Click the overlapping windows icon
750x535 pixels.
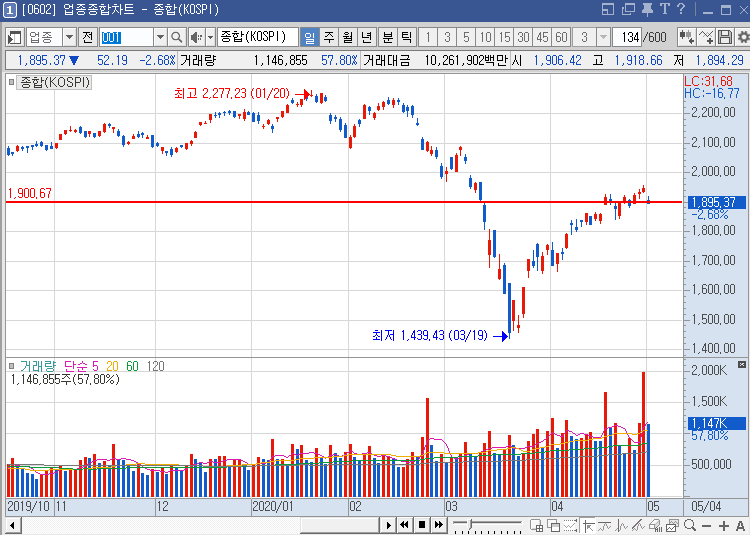(x=553, y=525)
